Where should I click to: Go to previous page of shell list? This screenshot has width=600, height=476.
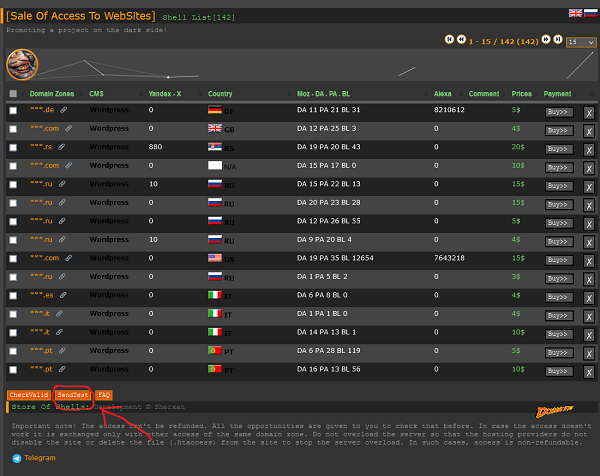tap(461, 39)
